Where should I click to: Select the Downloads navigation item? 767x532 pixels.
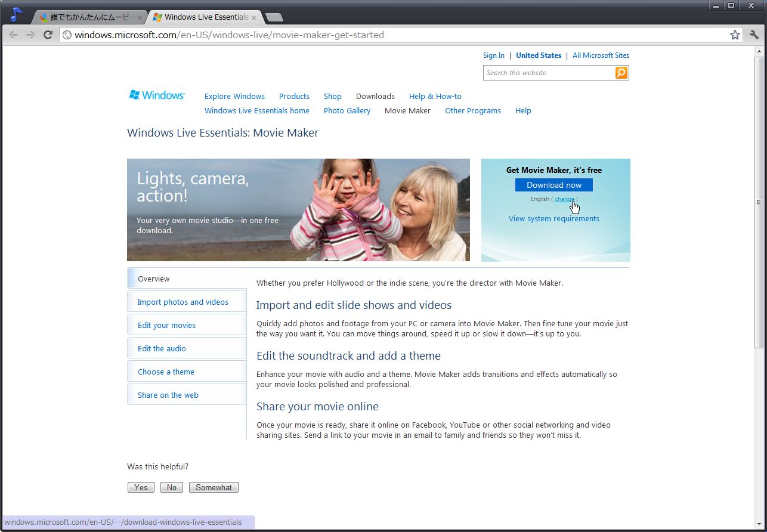375,96
